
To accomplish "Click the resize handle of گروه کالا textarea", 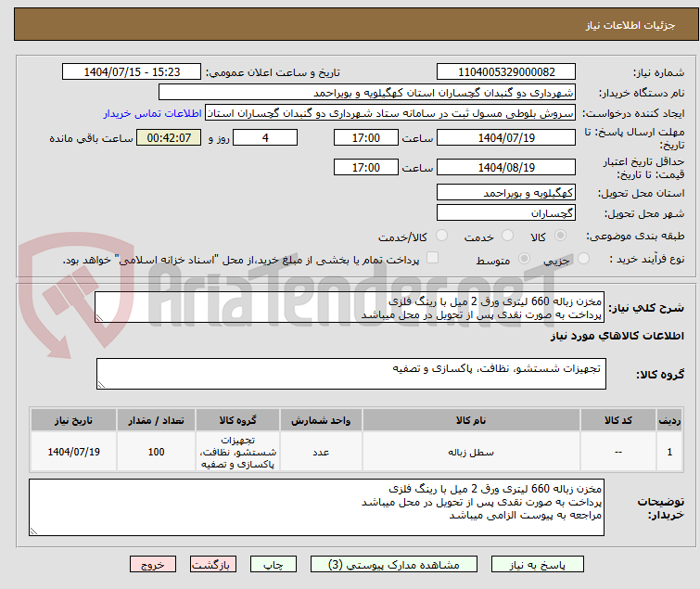I will [101, 385].
